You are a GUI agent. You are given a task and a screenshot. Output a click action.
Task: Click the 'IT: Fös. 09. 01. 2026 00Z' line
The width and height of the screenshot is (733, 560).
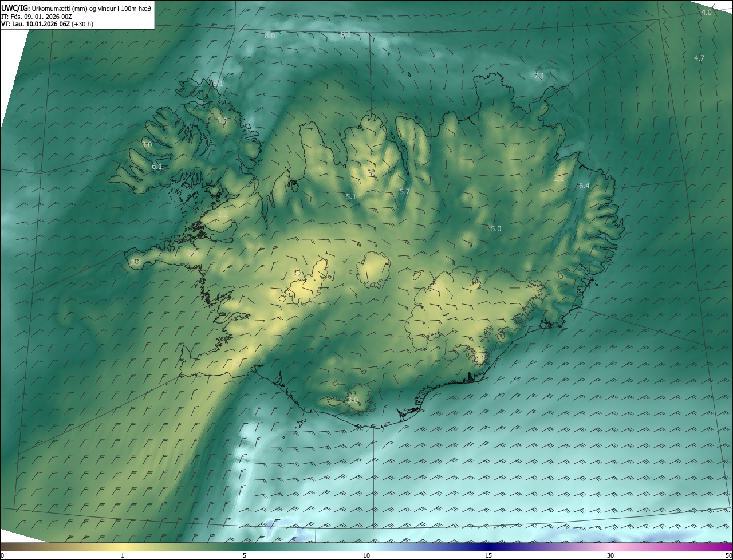point(36,16)
